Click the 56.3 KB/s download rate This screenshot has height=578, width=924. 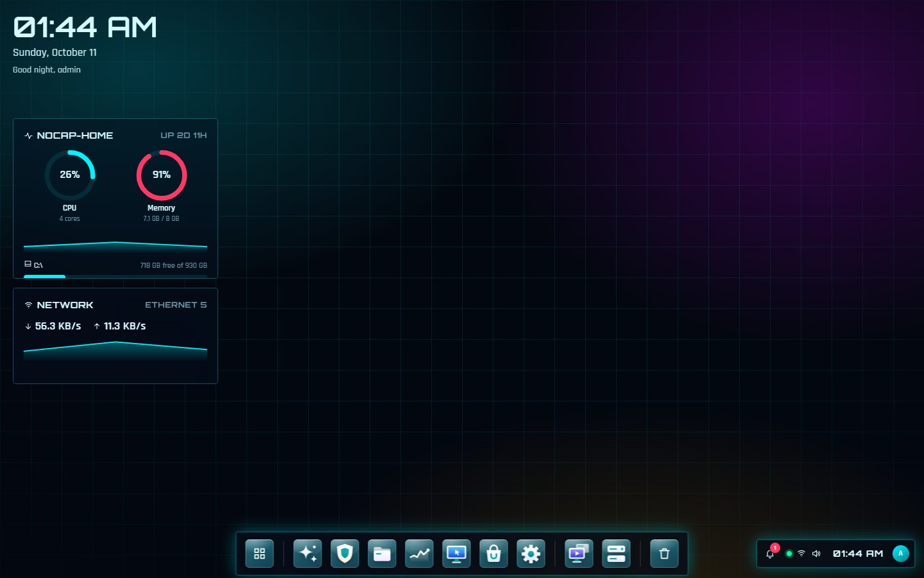(x=58, y=326)
